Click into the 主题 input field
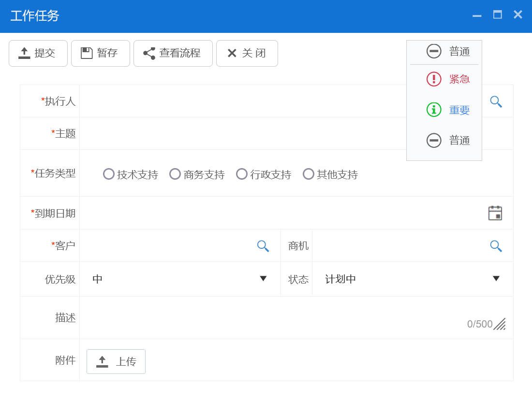The width and height of the screenshot is (532, 414). click(242, 133)
